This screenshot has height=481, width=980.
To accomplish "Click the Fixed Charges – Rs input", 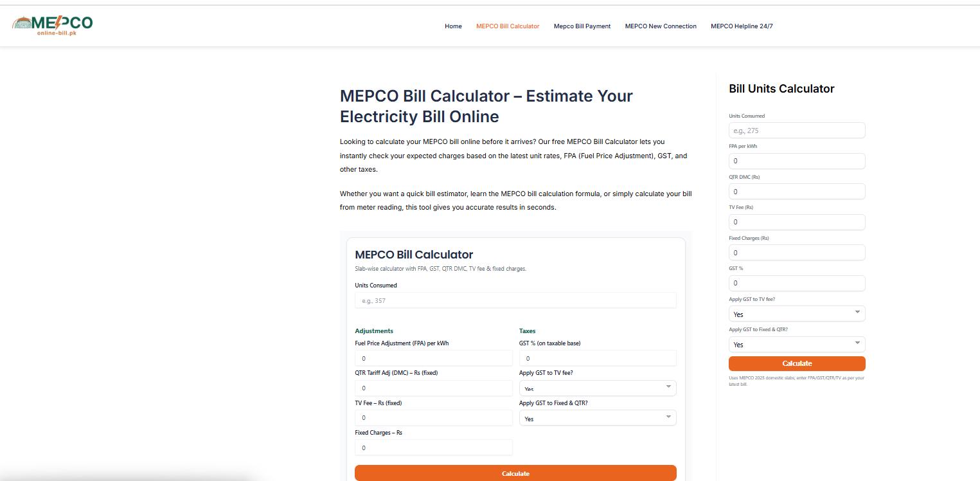I will 434,448.
